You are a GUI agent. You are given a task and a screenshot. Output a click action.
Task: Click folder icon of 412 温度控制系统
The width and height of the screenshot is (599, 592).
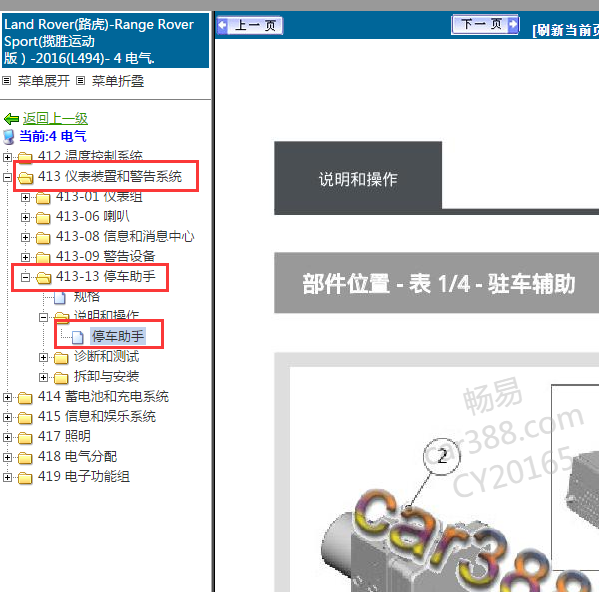coord(25,157)
